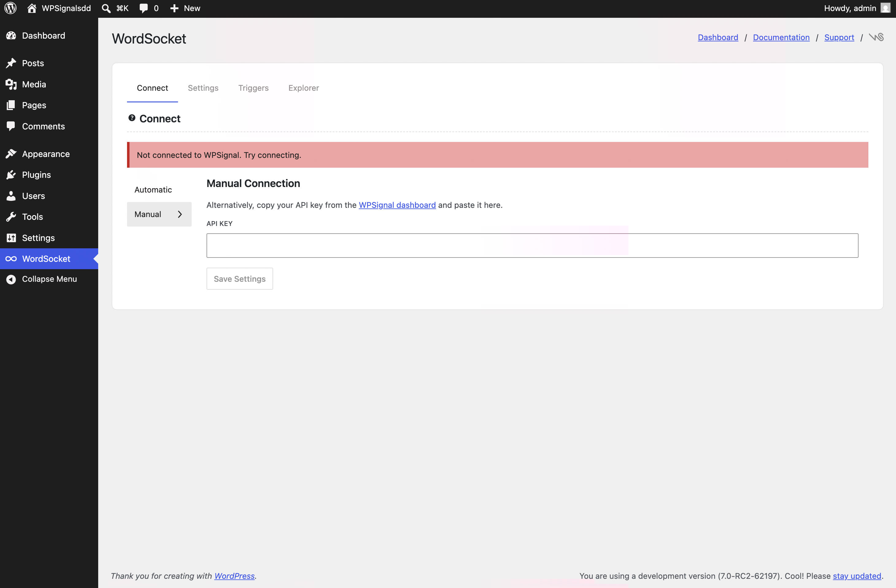The width and height of the screenshot is (896, 588).
Task: Select the WordSocket infinity icon in the sidebar
Action: (x=11, y=258)
